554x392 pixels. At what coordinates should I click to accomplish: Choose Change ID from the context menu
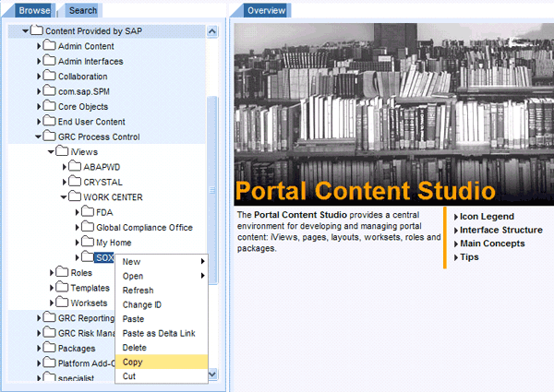click(162, 304)
